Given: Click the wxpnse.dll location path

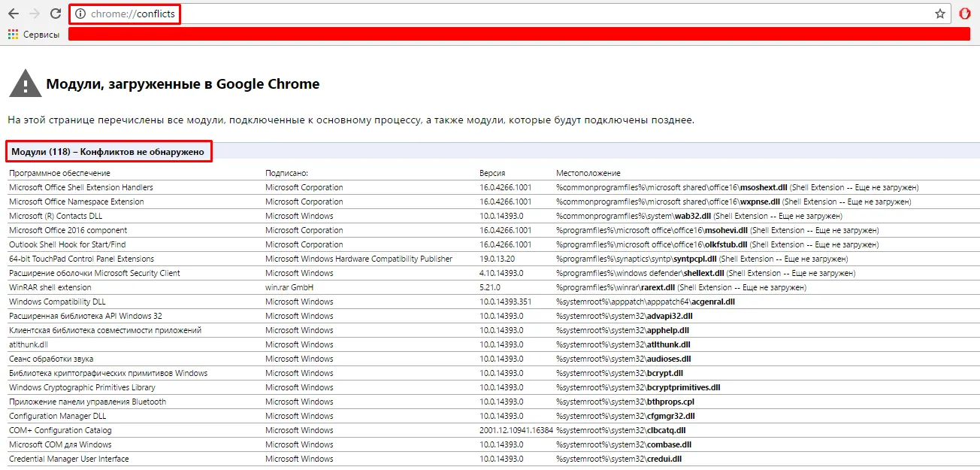Looking at the screenshot, I should click(x=733, y=202).
